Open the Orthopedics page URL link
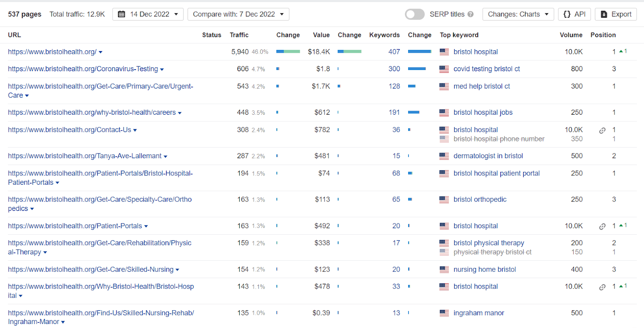The height and width of the screenshot is (328, 644). (x=100, y=204)
